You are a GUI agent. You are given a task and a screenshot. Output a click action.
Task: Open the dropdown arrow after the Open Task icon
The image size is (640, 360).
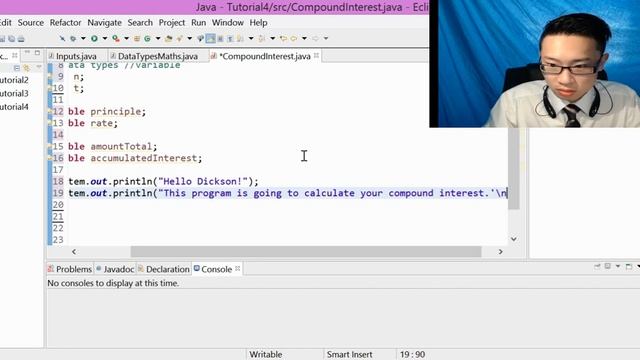(190, 38)
